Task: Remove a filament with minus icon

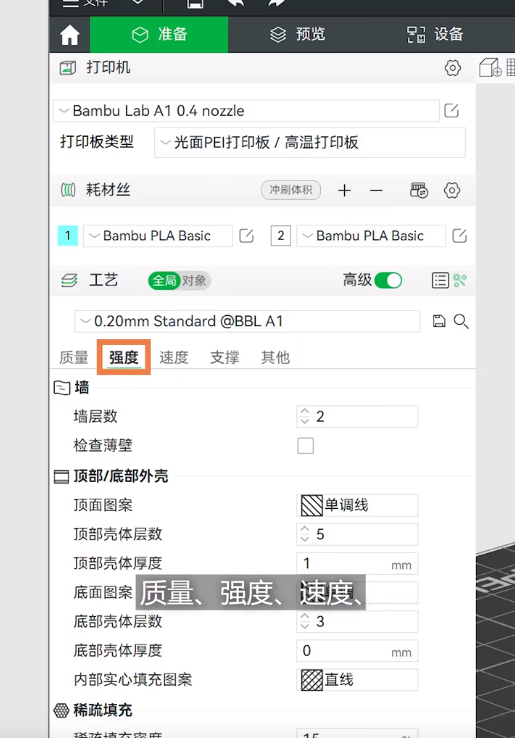Action: (376, 190)
